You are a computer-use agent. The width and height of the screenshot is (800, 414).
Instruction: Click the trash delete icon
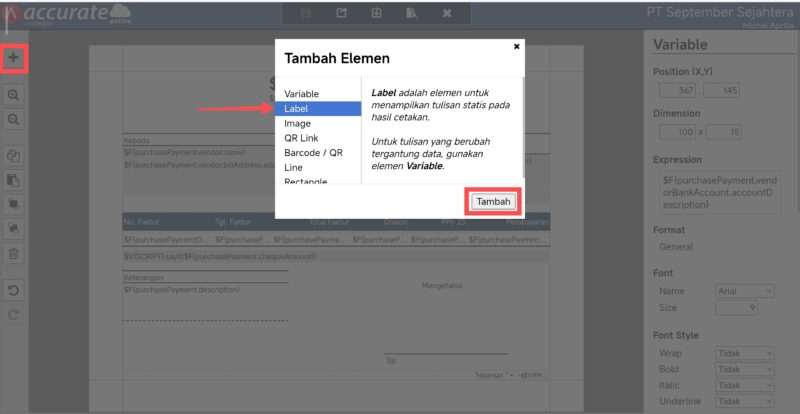click(13, 253)
